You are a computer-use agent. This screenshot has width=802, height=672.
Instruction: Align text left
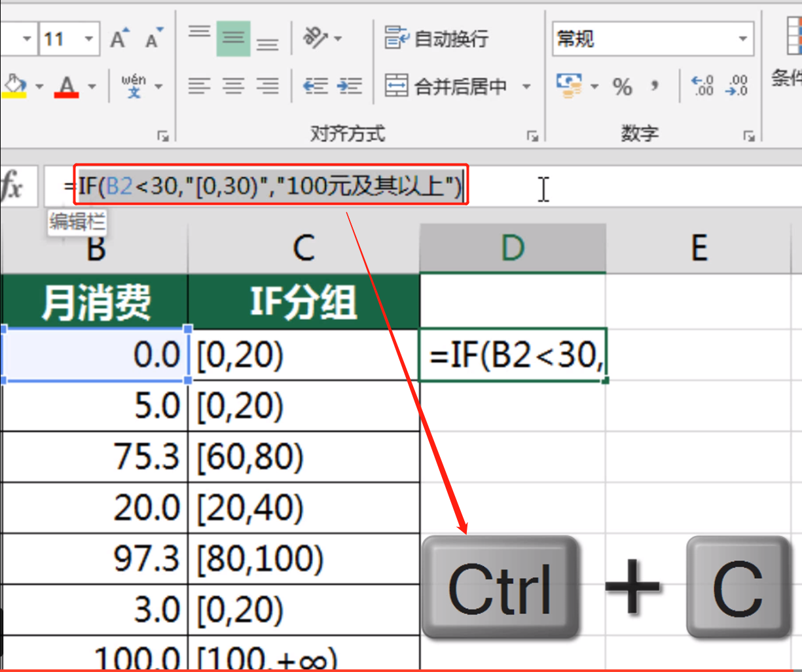200,86
